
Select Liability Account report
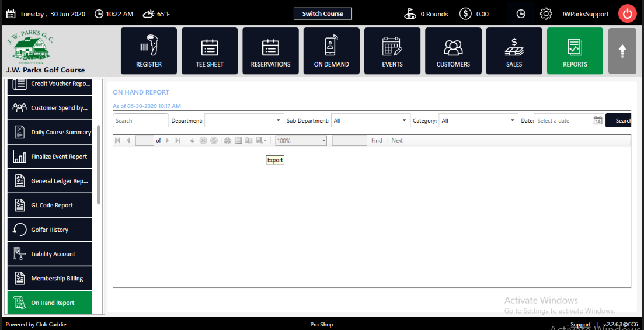pyautogui.click(x=50, y=254)
